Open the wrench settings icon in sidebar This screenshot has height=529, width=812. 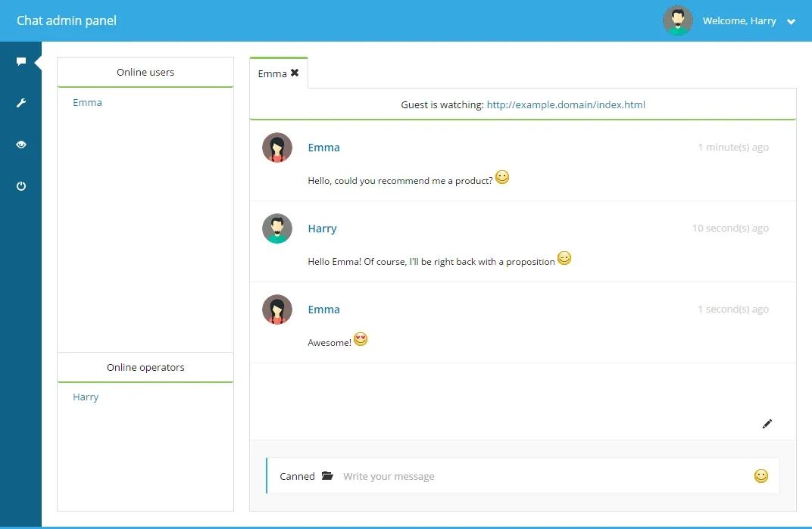point(21,103)
